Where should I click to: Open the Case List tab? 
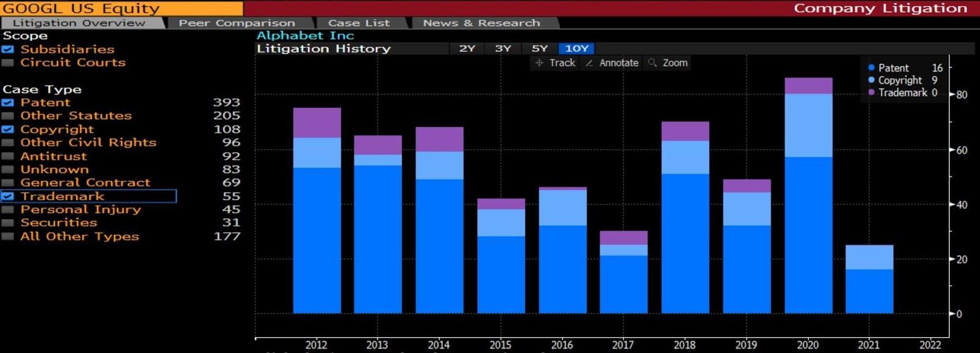358,23
